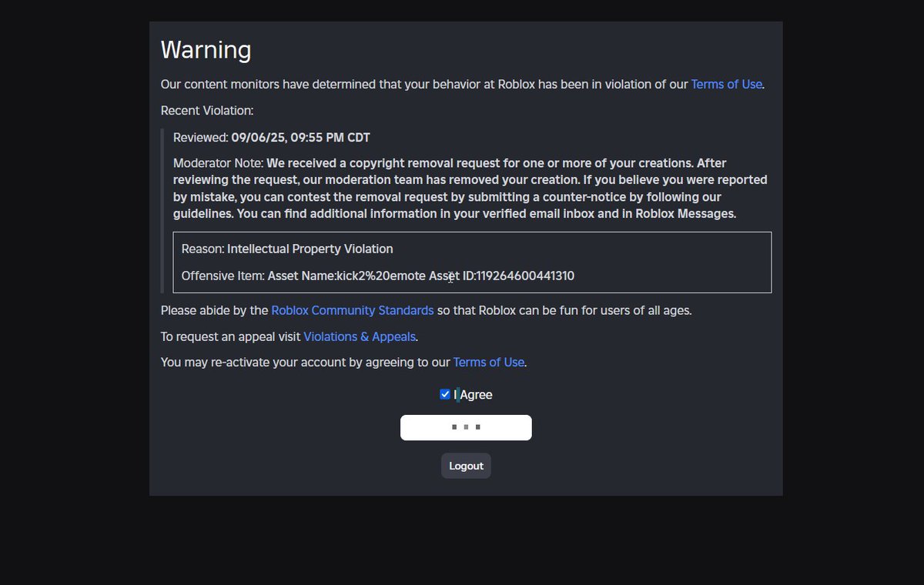Image resolution: width=924 pixels, height=585 pixels.
Task: Click the Asset ID:119264600441310 text
Action: [x=501, y=276]
